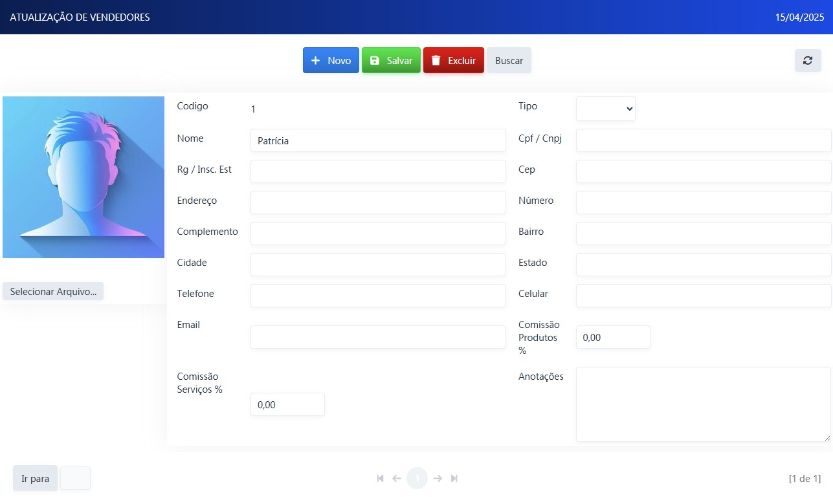Click the Número input field
Screen dimensions: 833x504
[x=704, y=203]
